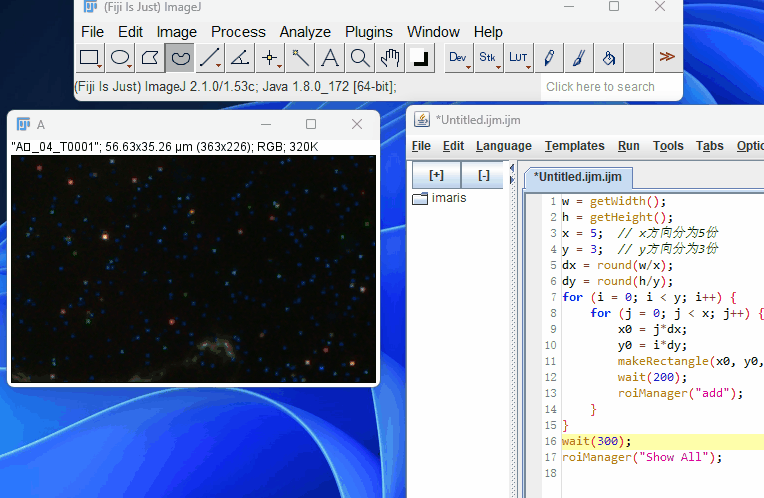Image resolution: width=764 pixels, height=498 pixels.
Task: Open the Run menu
Action: pyautogui.click(x=629, y=146)
